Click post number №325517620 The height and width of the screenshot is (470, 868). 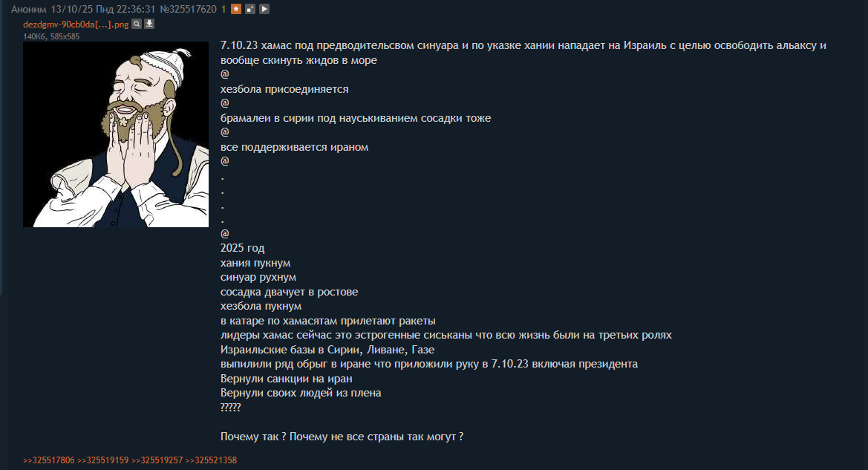[188, 10]
